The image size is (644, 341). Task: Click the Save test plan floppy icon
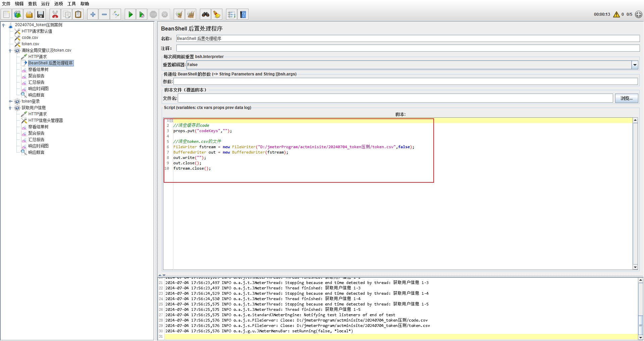pyautogui.click(x=41, y=14)
